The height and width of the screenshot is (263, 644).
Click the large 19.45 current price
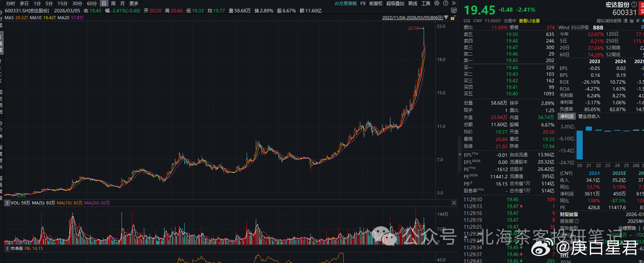(480, 10)
